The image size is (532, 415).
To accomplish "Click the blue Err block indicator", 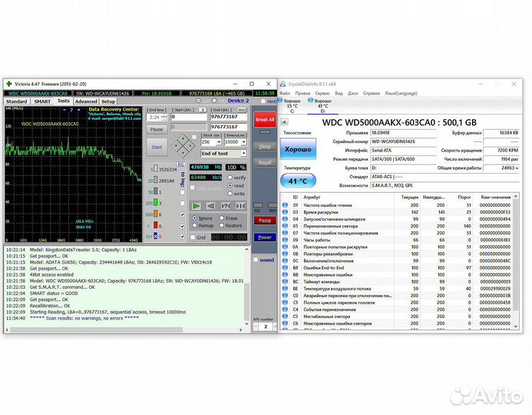I will pyautogui.click(x=156, y=236).
